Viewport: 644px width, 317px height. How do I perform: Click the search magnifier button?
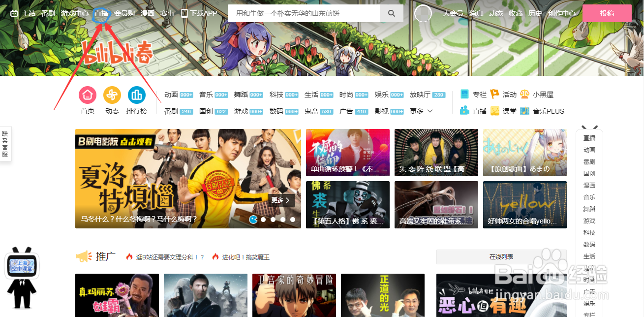392,13
